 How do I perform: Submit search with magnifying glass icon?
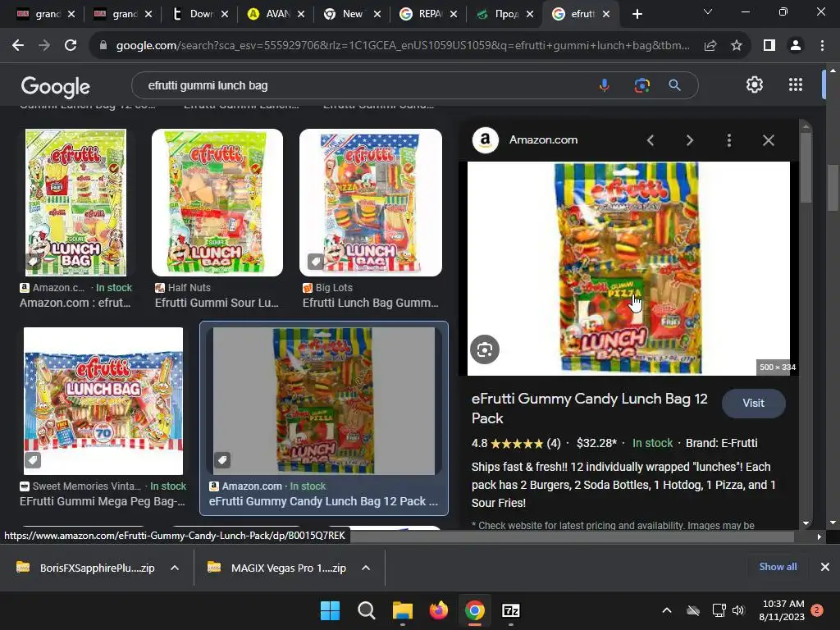674,85
